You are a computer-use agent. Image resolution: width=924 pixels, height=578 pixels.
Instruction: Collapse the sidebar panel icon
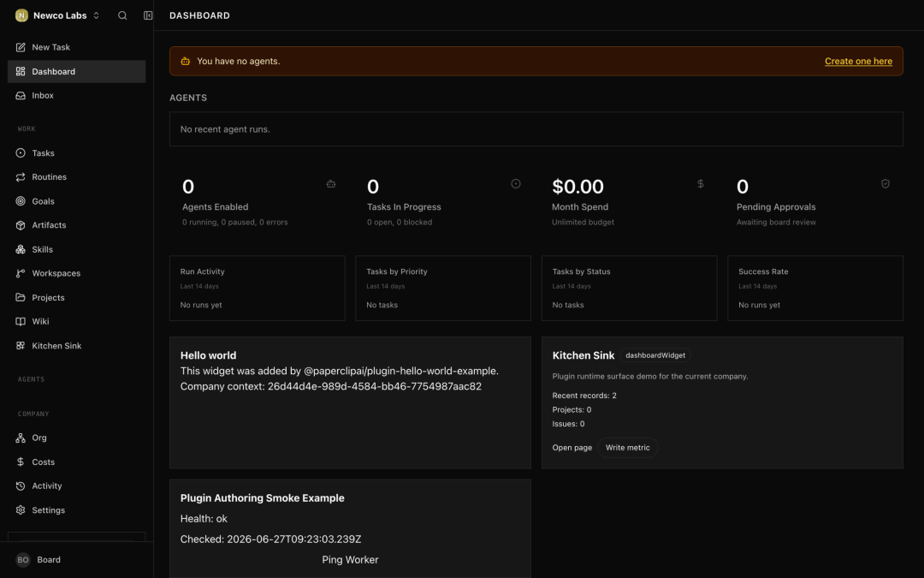point(148,15)
